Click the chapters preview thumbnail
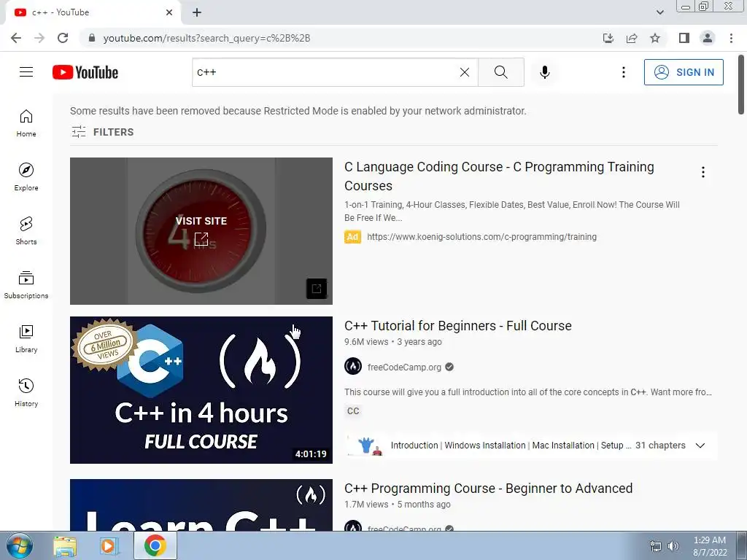747x560 pixels. tap(365, 446)
